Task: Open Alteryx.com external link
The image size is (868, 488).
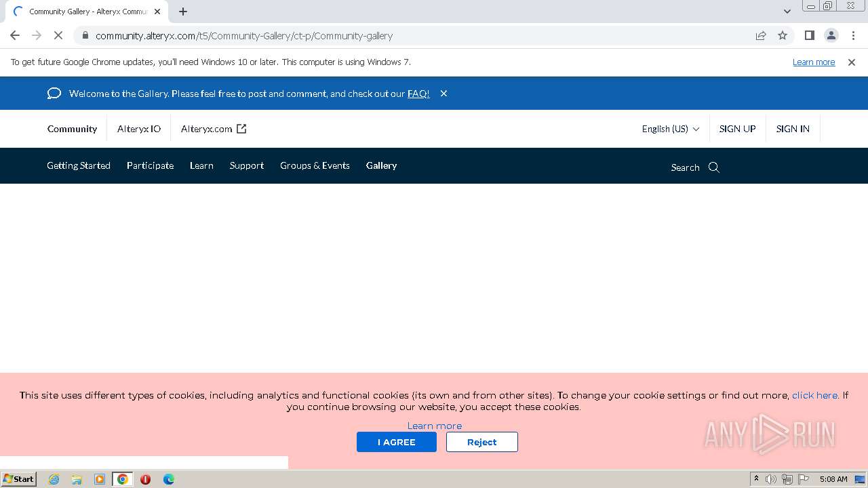Action: 214,129
